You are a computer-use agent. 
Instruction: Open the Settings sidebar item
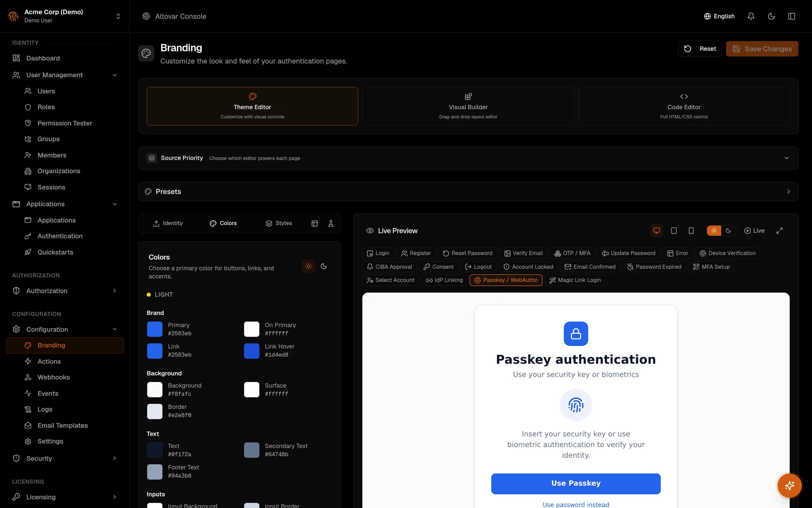point(65,441)
